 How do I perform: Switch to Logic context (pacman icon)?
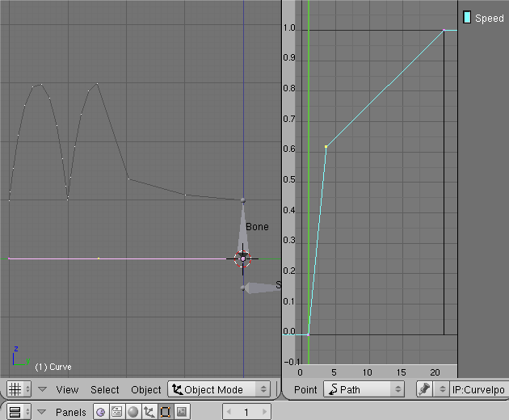(x=101, y=412)
